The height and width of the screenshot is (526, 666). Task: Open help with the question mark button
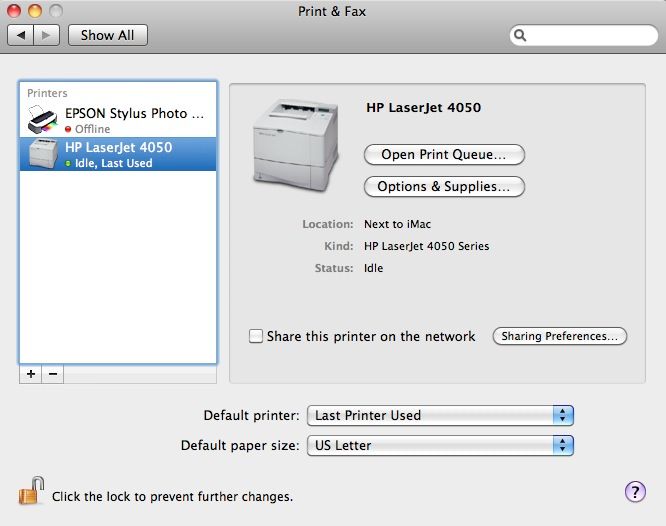(x=635, y=491)
